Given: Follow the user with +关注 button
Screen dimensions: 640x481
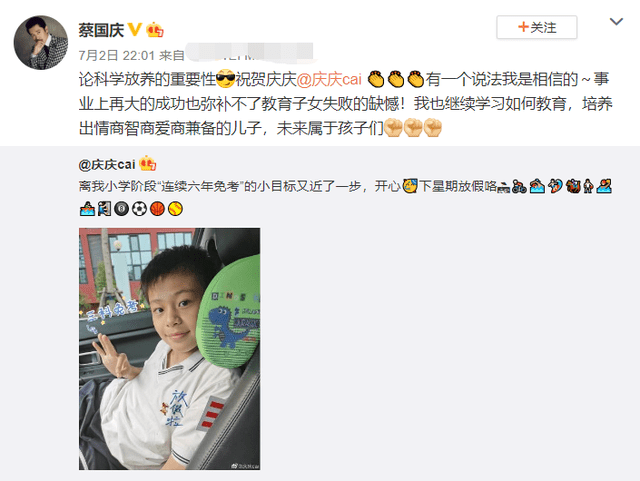Looking at the screenshot, I should click(x=537, y=27).
